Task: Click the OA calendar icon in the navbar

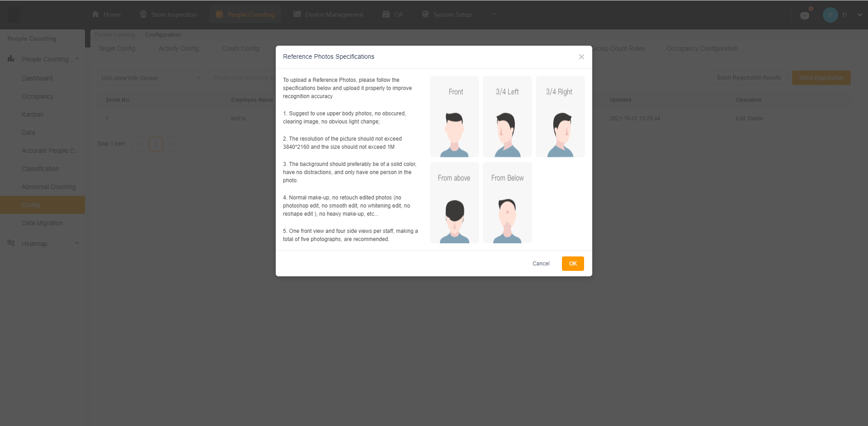Action: coord(385,14)
